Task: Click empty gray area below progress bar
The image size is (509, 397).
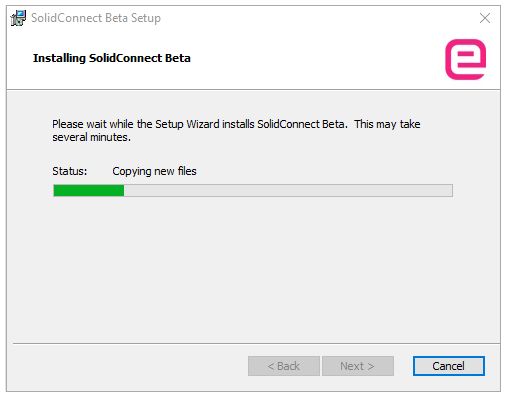Action: coord(253,267)
